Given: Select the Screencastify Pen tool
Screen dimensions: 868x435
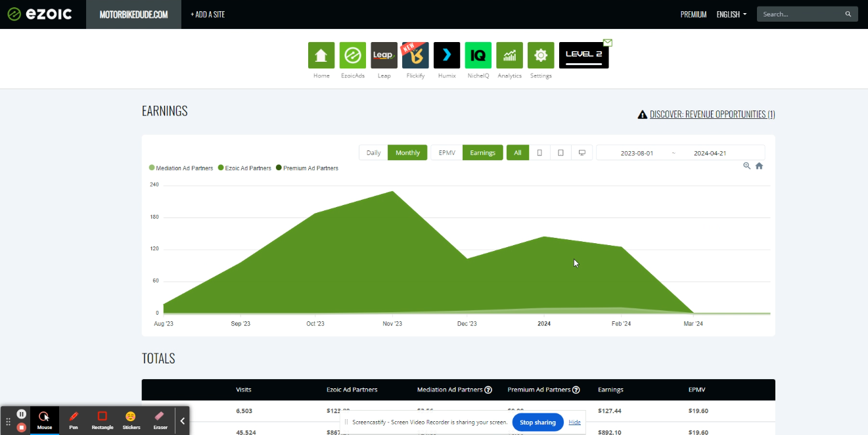Looking at the screenshot, I should (74, 421).
